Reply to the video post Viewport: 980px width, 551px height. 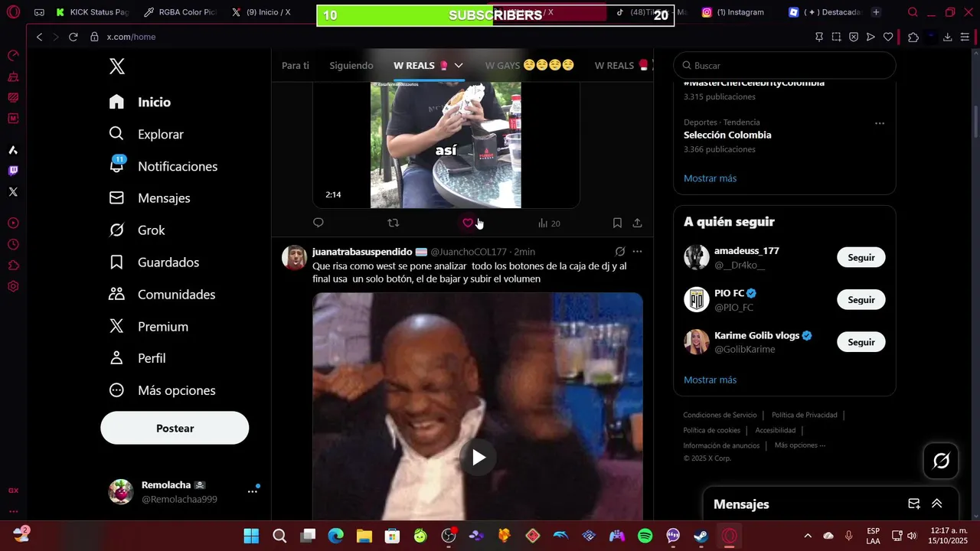click(x=318, y=223)
